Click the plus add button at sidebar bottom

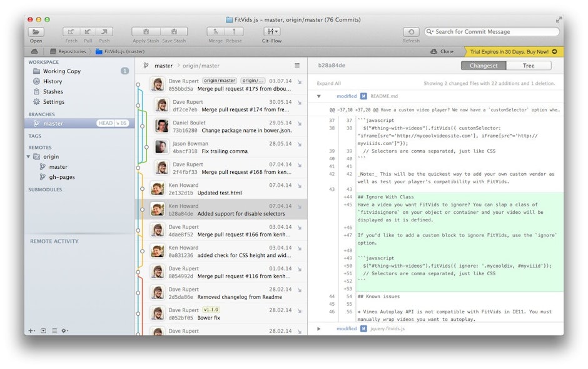[x=31, y=331]
